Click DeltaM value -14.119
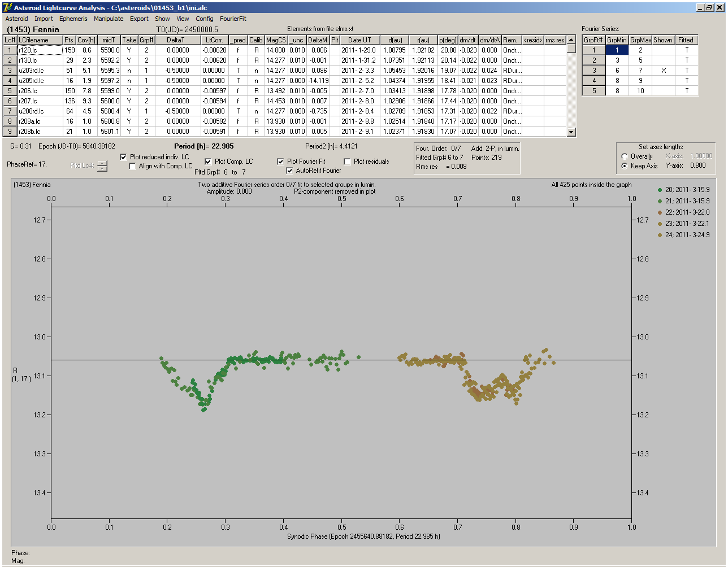Viewport: 728px width, 567px height. click(318, 81)
